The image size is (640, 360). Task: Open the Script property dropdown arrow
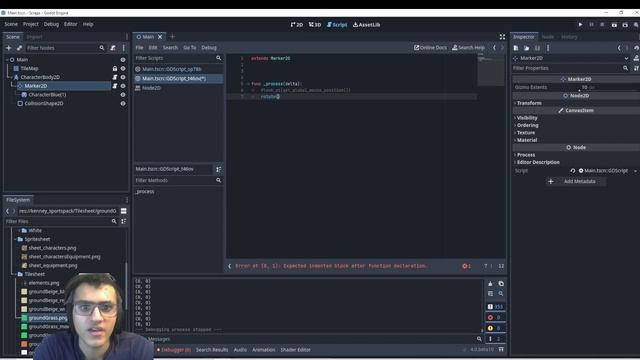coord(636,171)
